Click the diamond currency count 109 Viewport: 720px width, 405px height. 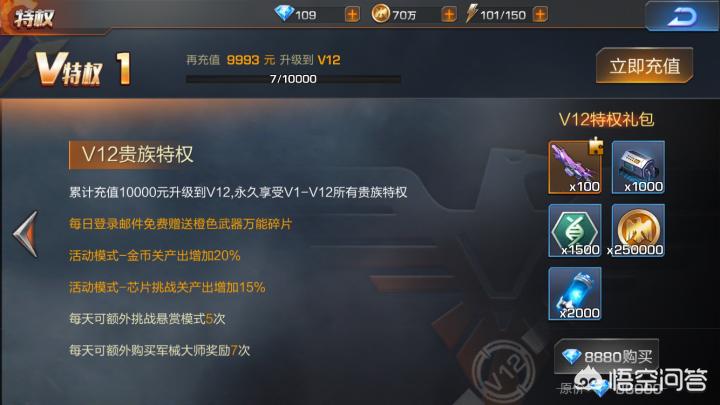click(x=305, y=15)
